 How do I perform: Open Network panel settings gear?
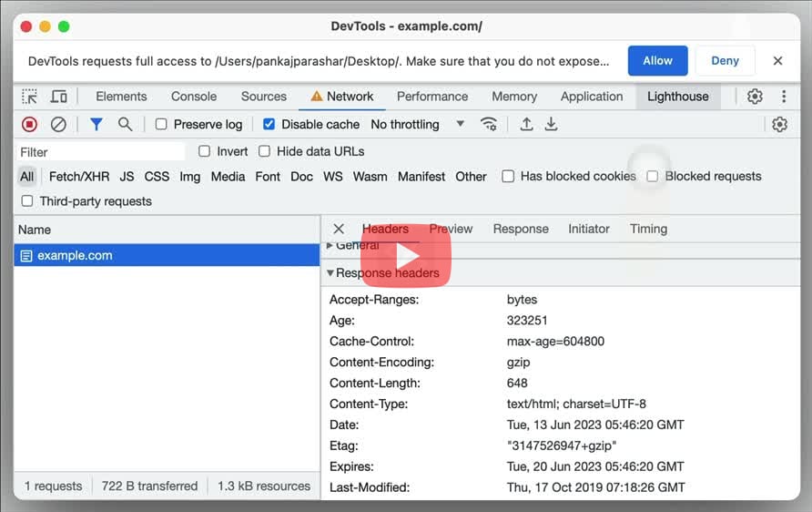point(779,125)
